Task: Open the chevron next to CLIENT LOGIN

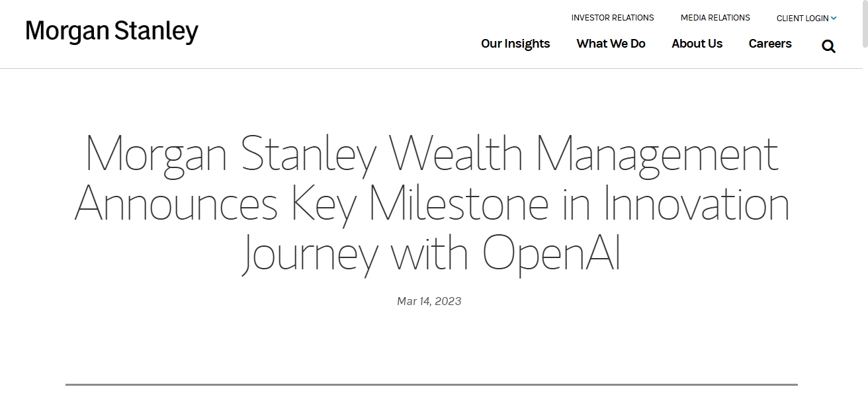Action: [x=835, y=18]
